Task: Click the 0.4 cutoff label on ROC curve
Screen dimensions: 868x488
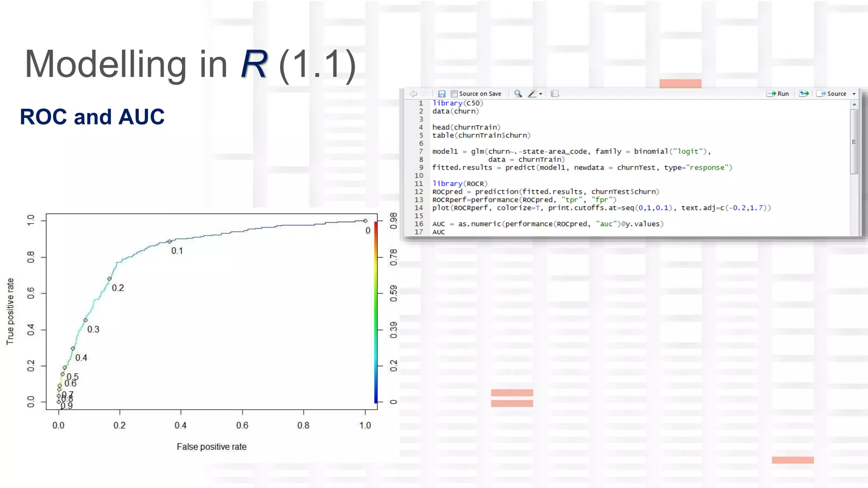Action: 81,358
